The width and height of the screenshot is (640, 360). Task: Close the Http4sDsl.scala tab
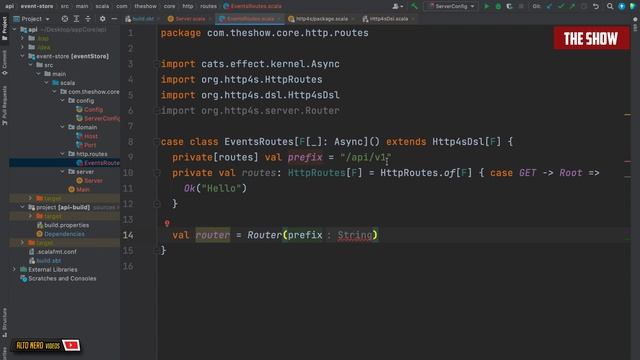pyautogui.click(x=413, y=19)
